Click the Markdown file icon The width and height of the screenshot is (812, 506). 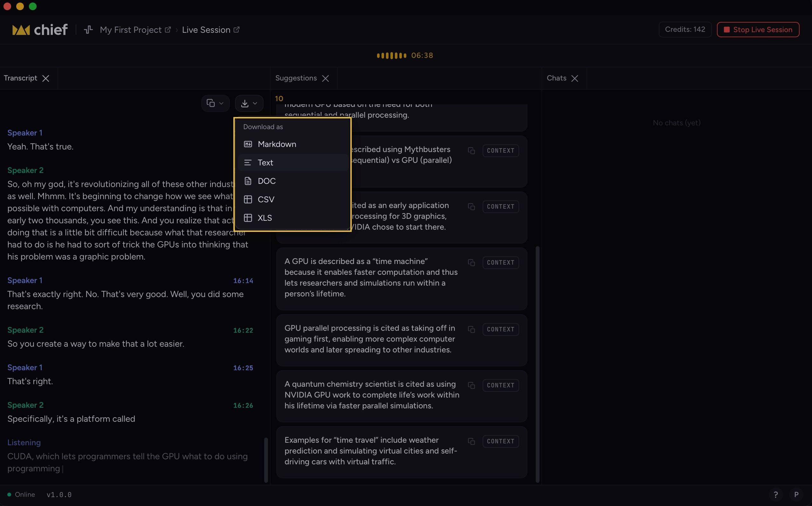pyautogui.click(x=248, y=144)
